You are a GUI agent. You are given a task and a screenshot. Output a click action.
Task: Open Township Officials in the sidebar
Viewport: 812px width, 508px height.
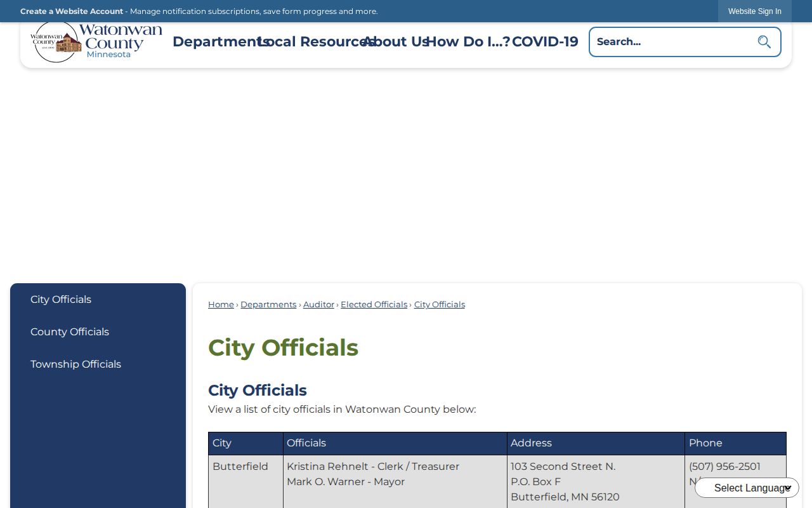point(75,364)
